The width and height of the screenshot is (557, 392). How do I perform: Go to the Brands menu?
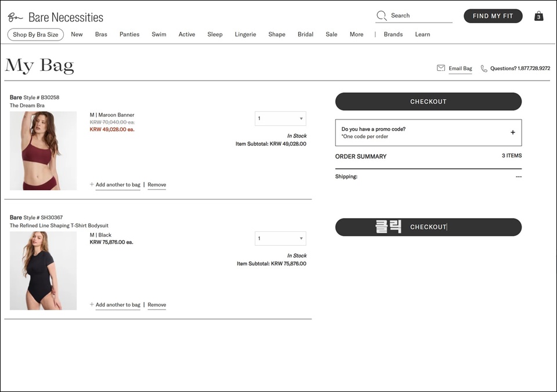tap(393, 34)
